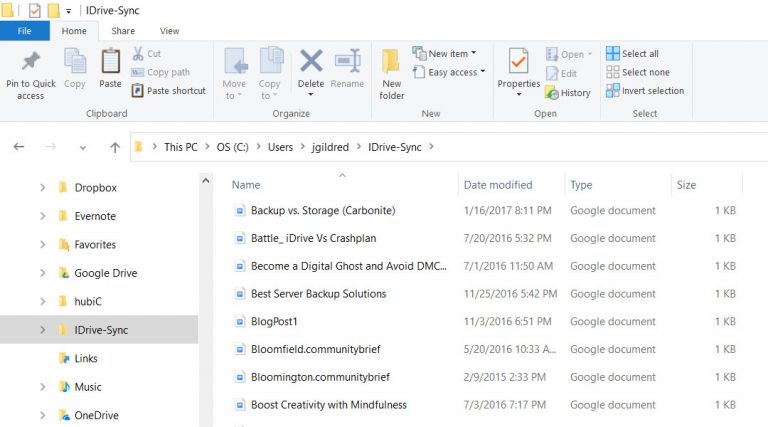
Task: Click Pin to Quick access icon
Action: tap(31, 61)
